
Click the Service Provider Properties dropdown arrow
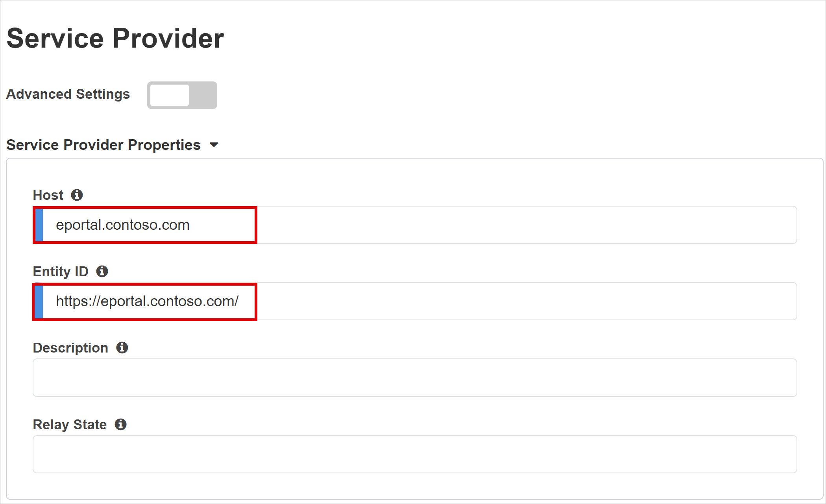click(x=218, y=144)
